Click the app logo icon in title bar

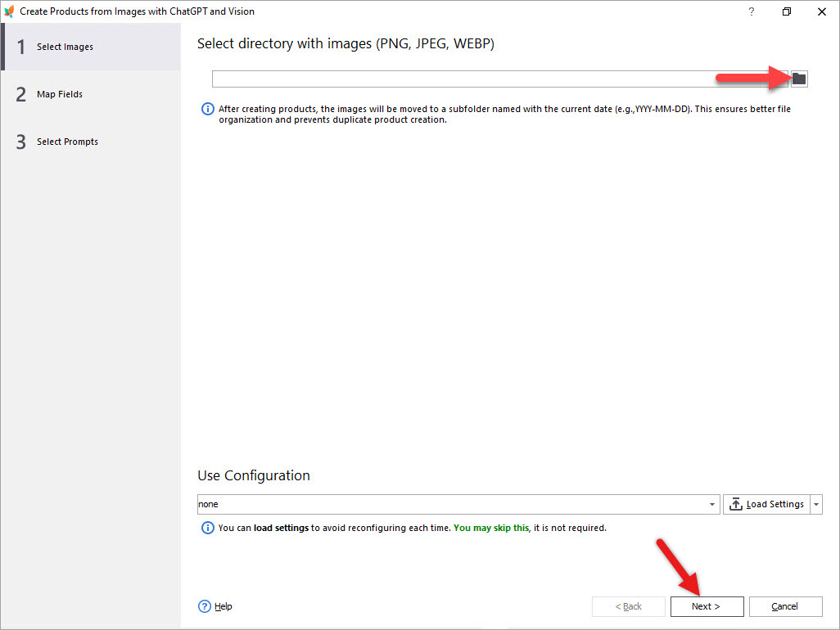point(9,11)
